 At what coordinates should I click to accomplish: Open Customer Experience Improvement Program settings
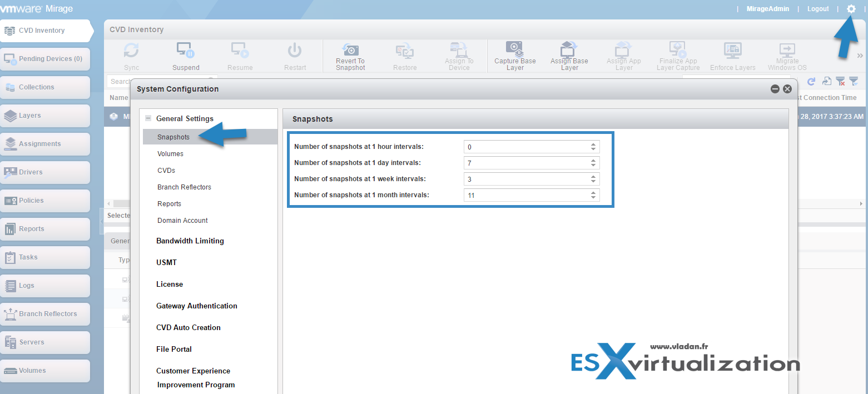195,378
